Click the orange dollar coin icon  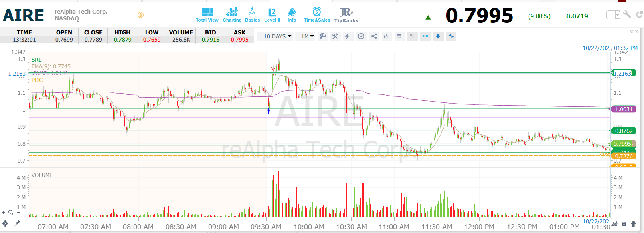[x=140, y=15]
